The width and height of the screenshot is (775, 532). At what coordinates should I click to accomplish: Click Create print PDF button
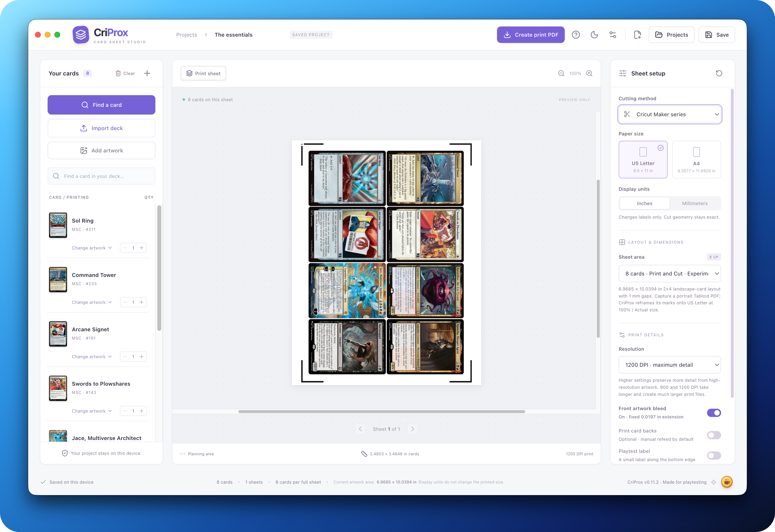pyautogui.click(x=531, y=35)
